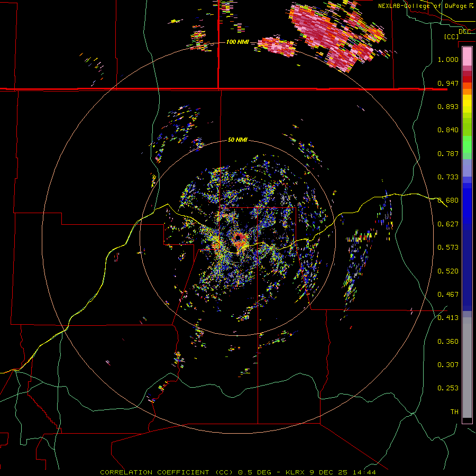This screenshot has width=476, height=476.
Task: Pick the pink top segment of color bar
Action: click(467, 56)
